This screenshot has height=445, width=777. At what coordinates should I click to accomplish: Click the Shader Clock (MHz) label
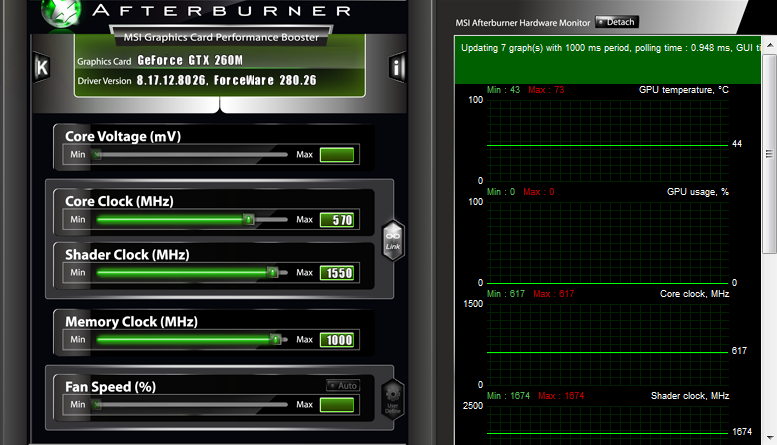(x=127, y=255)
